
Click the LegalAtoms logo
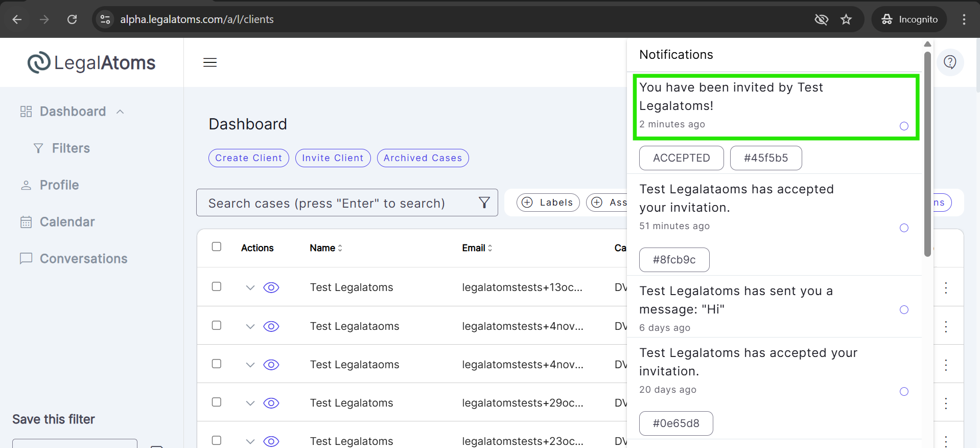[91, 62]
